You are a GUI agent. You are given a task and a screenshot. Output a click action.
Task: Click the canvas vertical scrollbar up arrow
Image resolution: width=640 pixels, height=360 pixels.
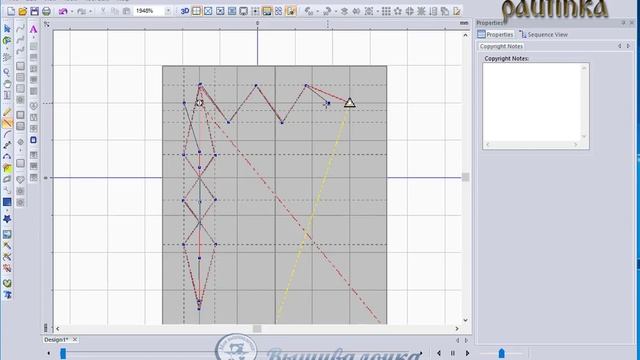(x=465, y=36)
